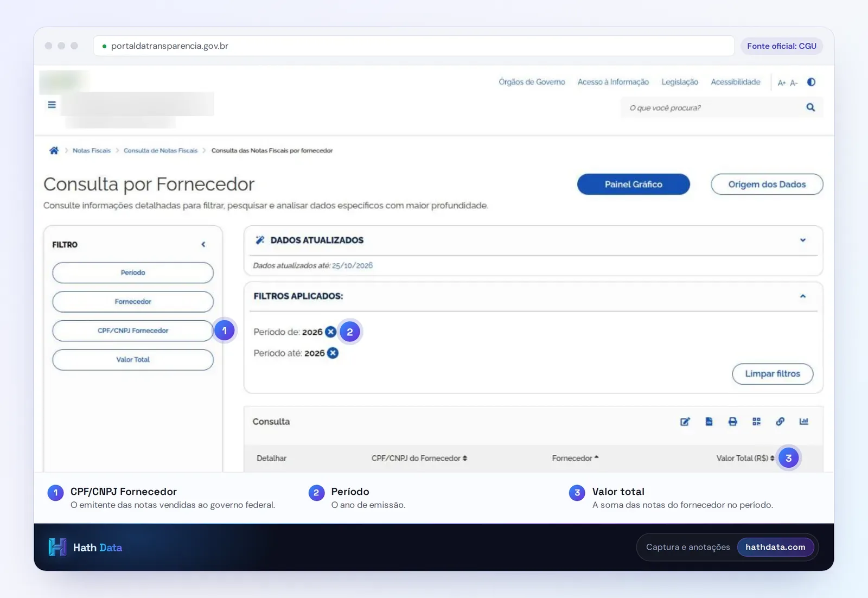
Task: Click the home breadcrumb icon
Action: point(54,151)
